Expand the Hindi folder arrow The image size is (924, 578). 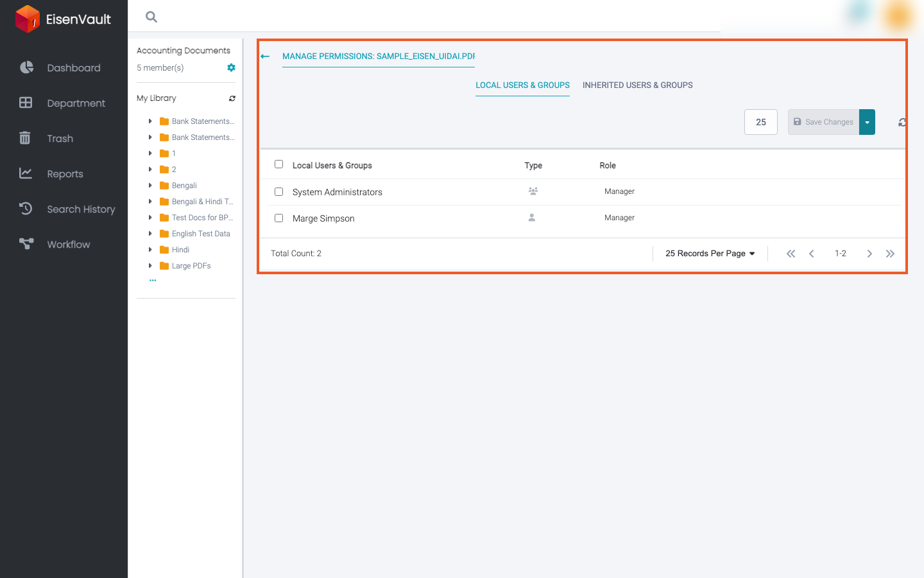tap(150, 250)
